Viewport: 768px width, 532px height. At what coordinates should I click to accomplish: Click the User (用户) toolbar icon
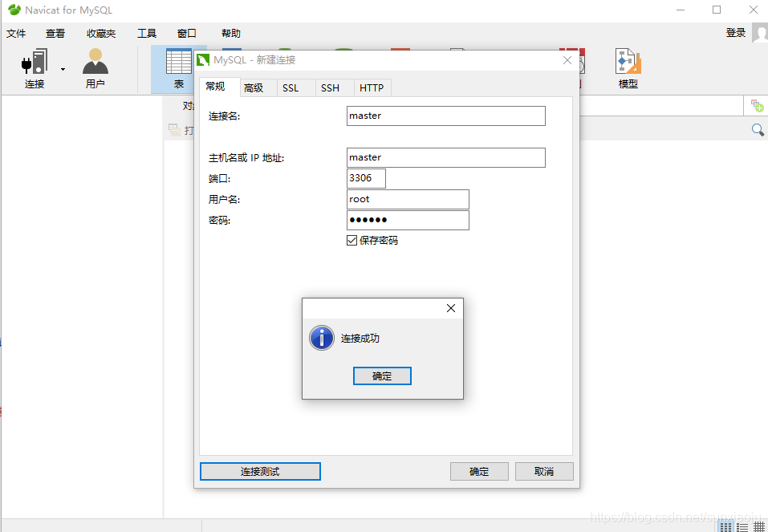(95, 68)
